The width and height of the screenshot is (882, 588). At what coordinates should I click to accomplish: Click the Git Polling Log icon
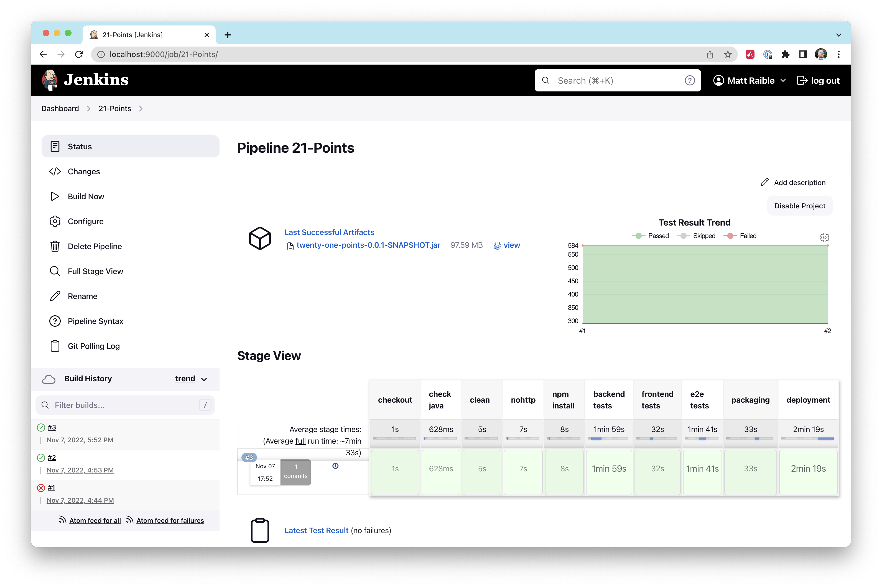coord(55,346)
